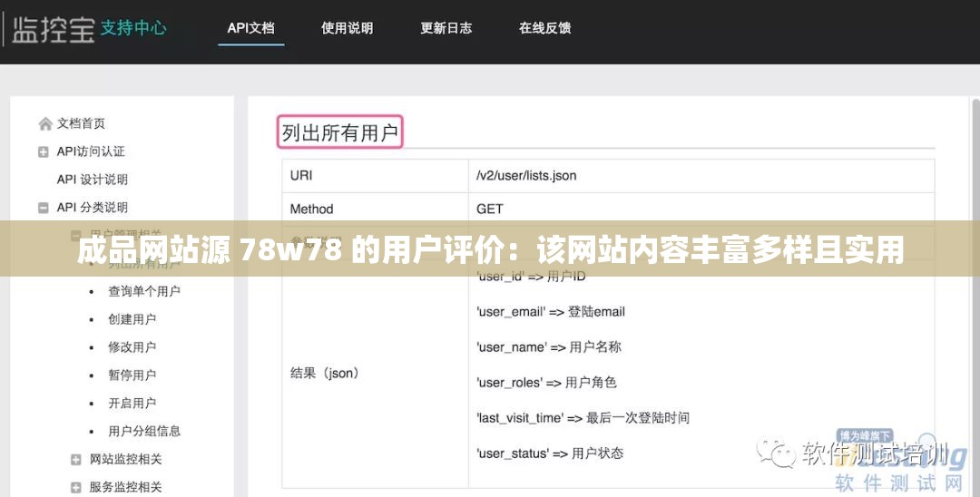The height and width of the screenshot is (497, 980).
Task: Click the 服务监控相关 label
Action: pos(125,487)
